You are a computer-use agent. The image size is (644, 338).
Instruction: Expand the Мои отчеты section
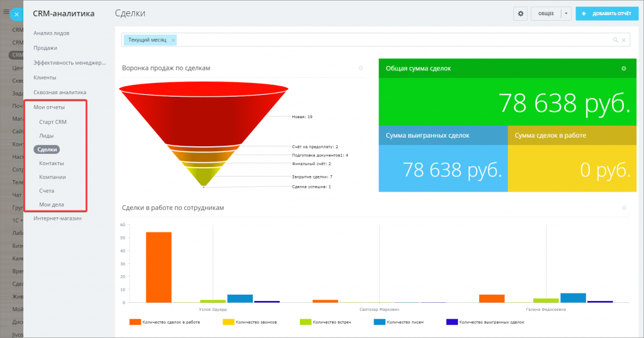click(x=49, y=107)
